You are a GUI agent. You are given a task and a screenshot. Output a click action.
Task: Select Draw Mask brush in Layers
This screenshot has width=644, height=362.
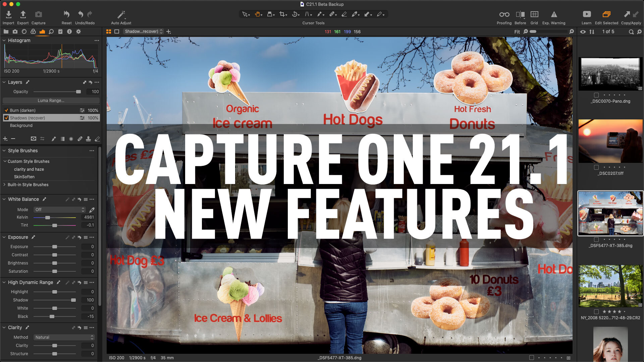tap(53, 139)
